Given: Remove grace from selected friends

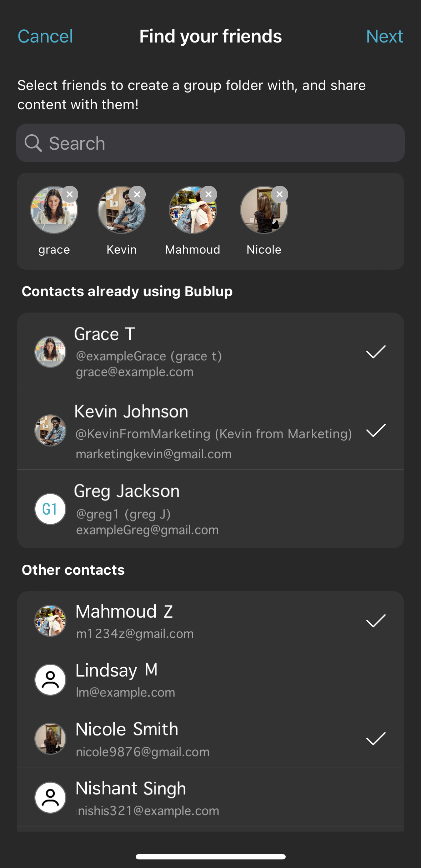Looking at the screenshot, I should pos(70,194).
